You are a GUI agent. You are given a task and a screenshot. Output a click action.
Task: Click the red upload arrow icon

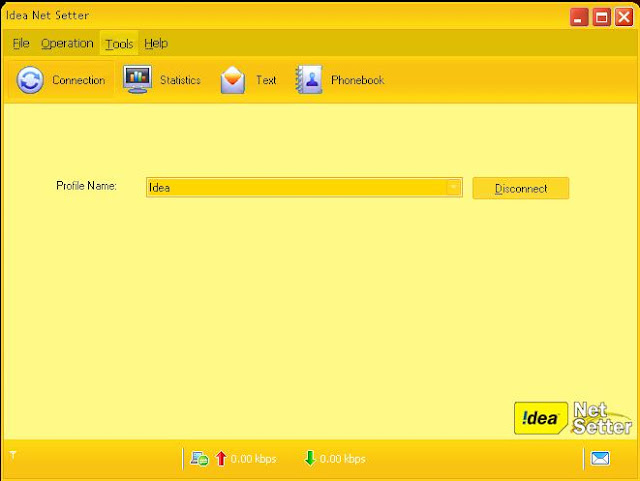tap(221, 458)
